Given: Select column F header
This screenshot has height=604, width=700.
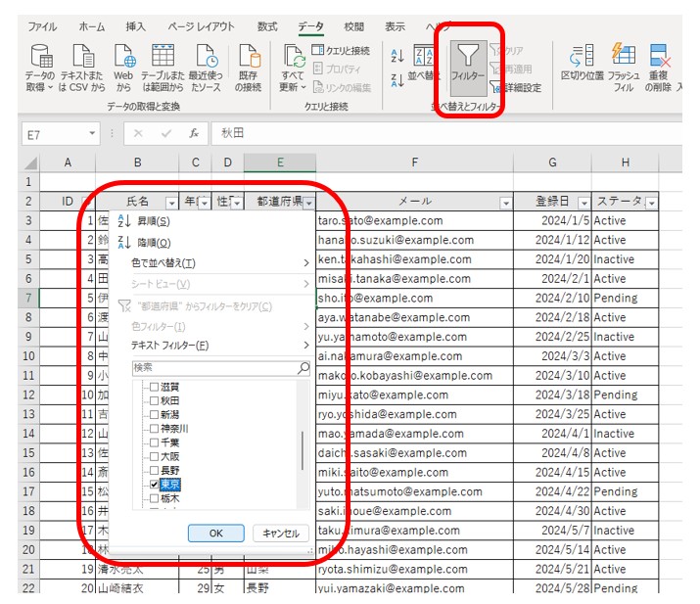Looking at the screenshot, I should [x=415, y=163].
